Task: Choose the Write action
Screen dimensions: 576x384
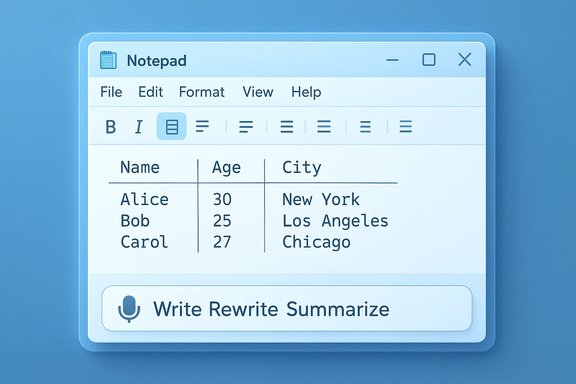Action: pyautogui.click(x=178, y=309)
